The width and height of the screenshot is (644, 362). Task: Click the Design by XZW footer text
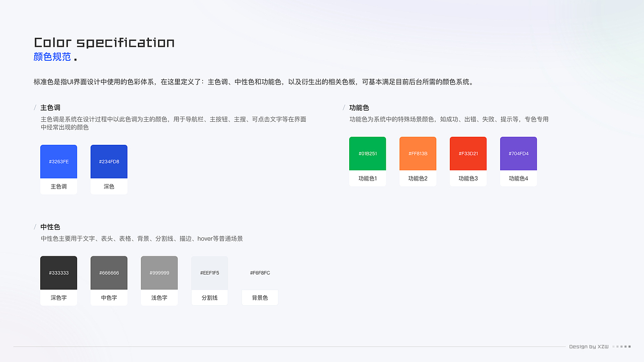[589, 346]
